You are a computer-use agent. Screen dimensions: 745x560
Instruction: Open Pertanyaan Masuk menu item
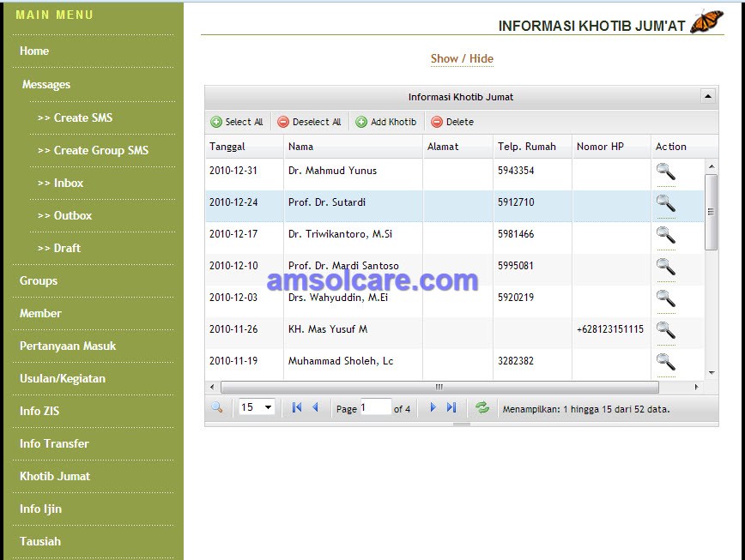pyautogui.click(x=68, y=346)
